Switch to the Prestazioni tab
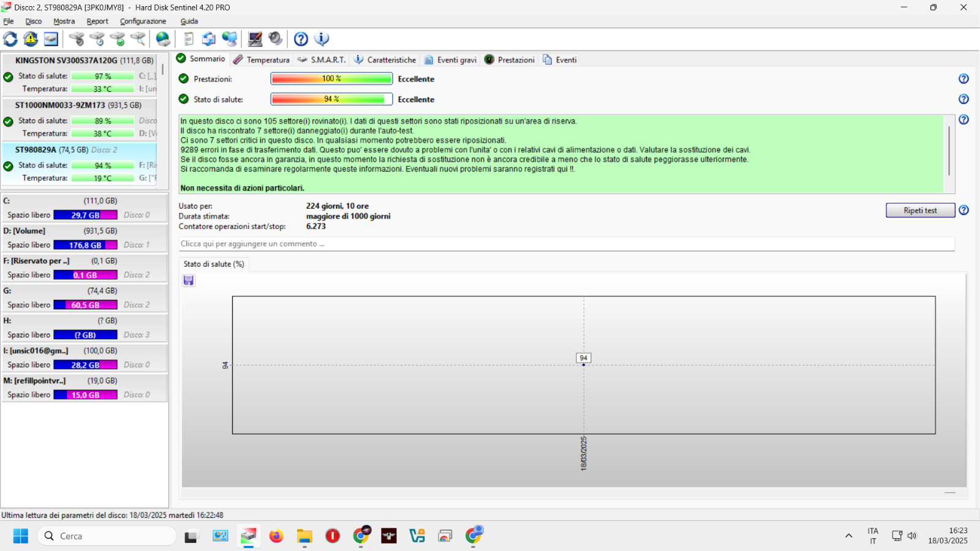The width and height of the screenshot is (980, 551). click(x=510, y=60)
